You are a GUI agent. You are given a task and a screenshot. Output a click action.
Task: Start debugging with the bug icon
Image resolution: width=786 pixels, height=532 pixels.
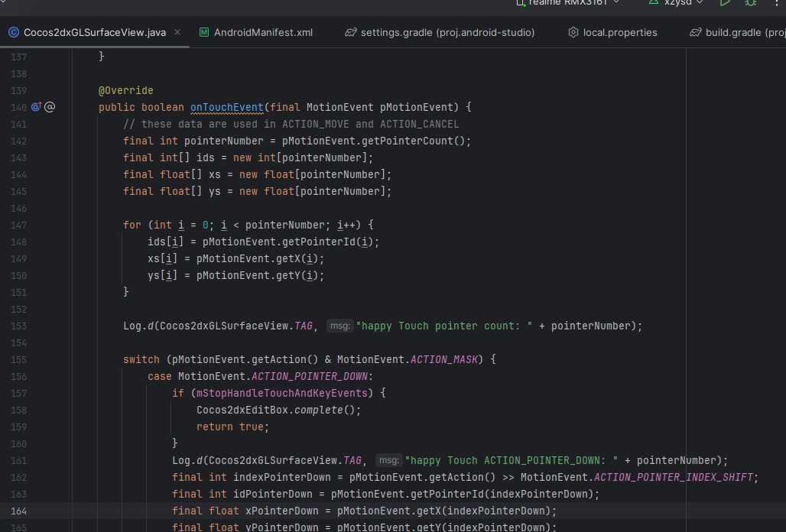[x=750, y=2]
